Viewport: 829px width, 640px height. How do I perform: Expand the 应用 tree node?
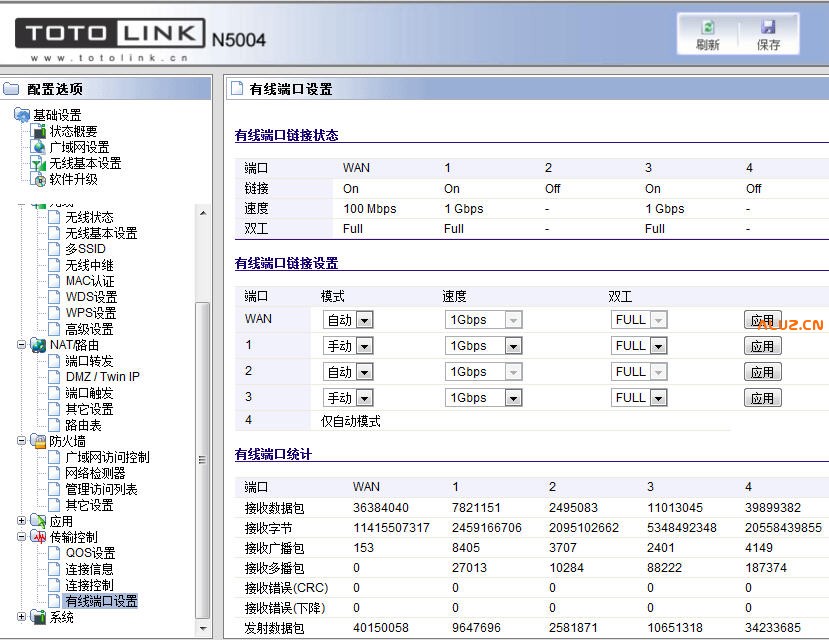[x=22, y=521]
